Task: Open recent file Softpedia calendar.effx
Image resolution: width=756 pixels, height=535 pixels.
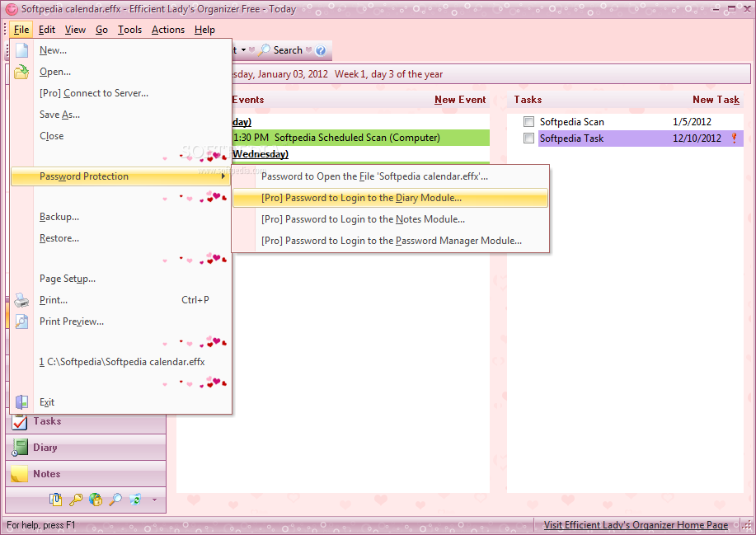Action: [x=122, y=362]
